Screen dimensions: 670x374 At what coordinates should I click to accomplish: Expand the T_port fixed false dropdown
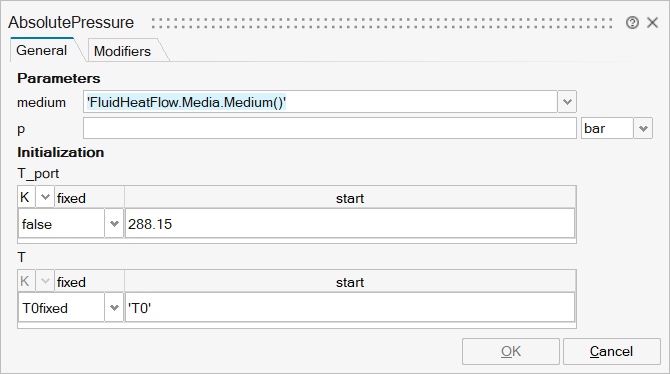pos(114,224)
